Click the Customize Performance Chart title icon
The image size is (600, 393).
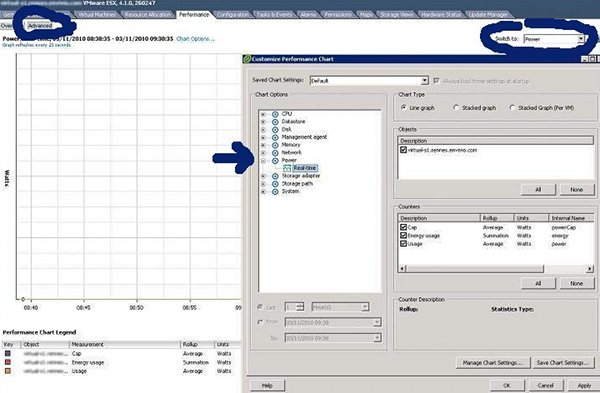tap(247, 59)
